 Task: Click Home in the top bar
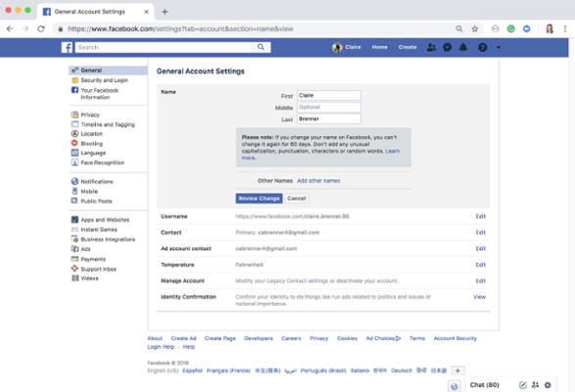[379, 47]
